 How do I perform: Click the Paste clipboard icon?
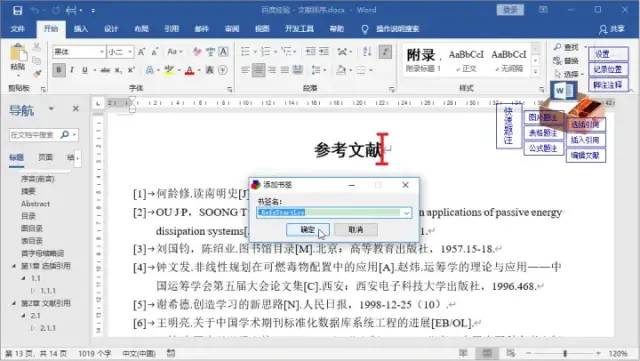pos(18,53)
